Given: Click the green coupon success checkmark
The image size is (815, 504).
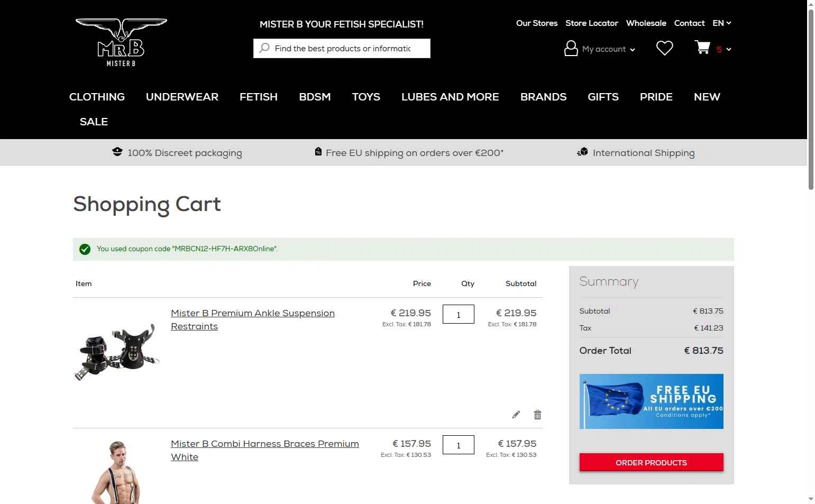Looking at the screenshot, I should 85,249.
